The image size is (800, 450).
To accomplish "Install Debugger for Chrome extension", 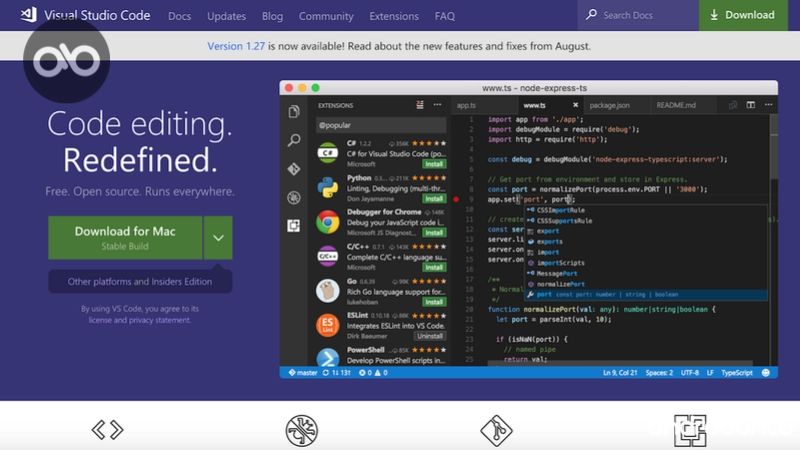I will 434,233.
